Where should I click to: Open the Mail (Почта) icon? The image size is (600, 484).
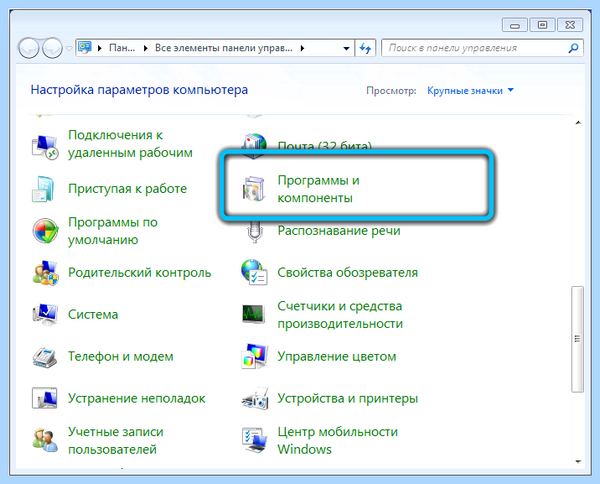[x=254, y=146]
